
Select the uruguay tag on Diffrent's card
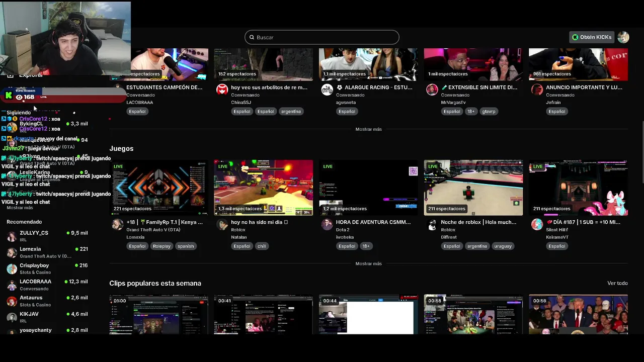503,246
